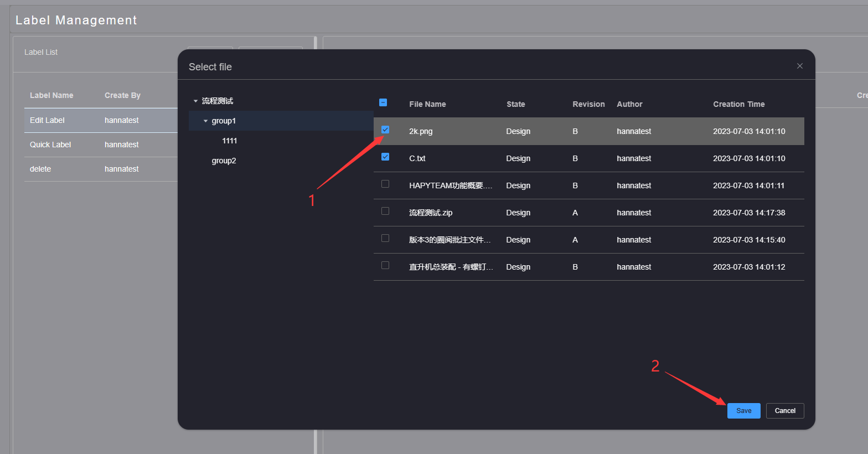Click the Author column header
This screenshot has height=454, width=868.
[x=629, y=104]
